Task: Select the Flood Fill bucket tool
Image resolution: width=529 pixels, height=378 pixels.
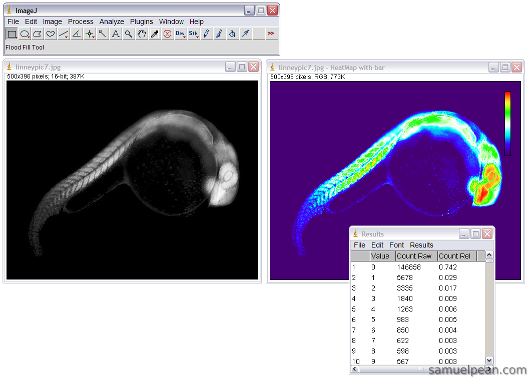Action: click(232, 34)
